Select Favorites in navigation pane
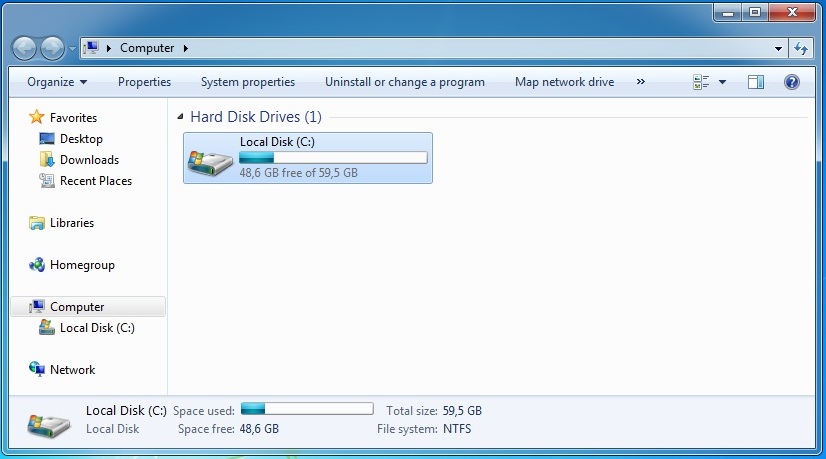Screen dimensions: 826x459 (x=73, y=118)
